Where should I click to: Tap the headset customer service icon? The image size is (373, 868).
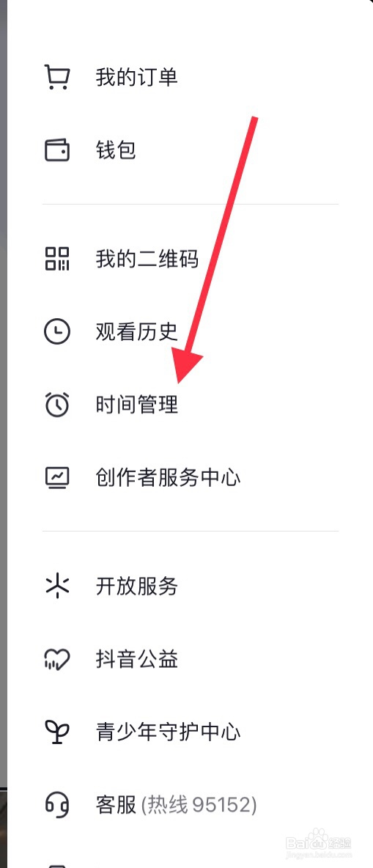(57, 805)
